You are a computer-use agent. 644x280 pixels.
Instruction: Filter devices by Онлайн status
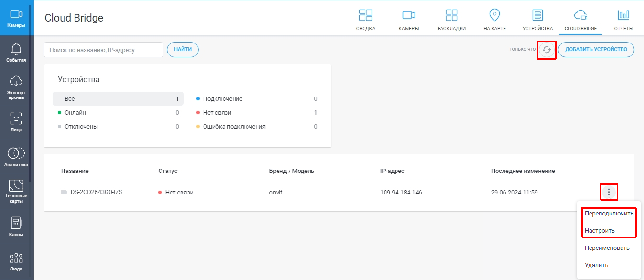click(118, 113)
